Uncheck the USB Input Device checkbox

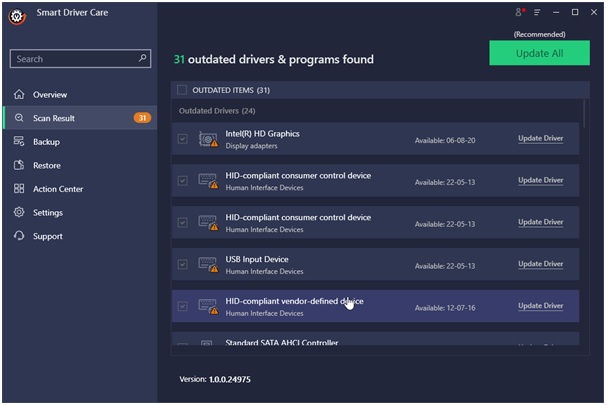[181, 264]
